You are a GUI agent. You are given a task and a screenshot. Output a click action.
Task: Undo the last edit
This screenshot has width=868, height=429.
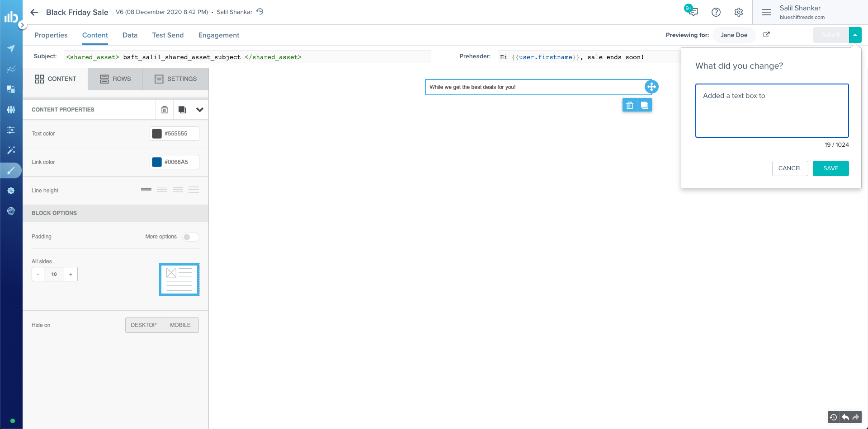(x=845, y=417)
